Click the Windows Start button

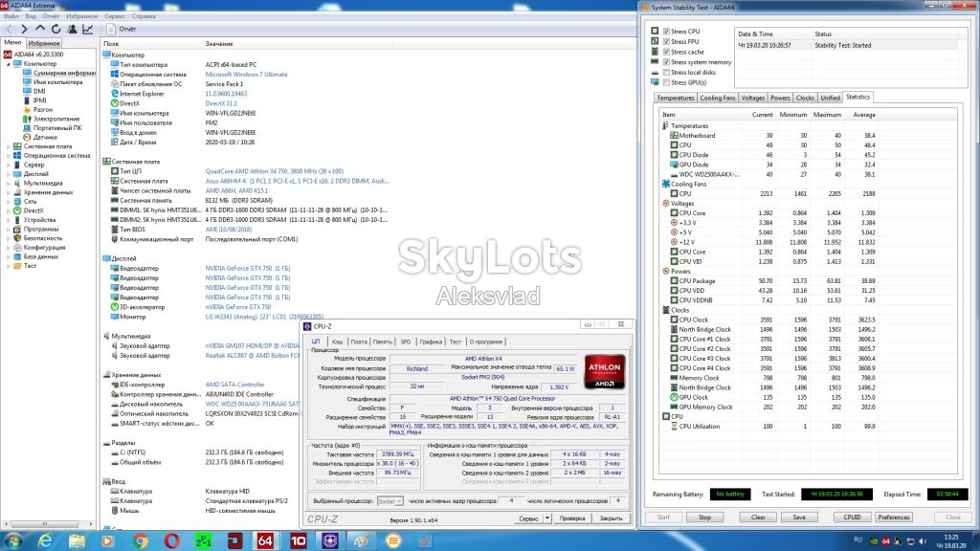13,540
